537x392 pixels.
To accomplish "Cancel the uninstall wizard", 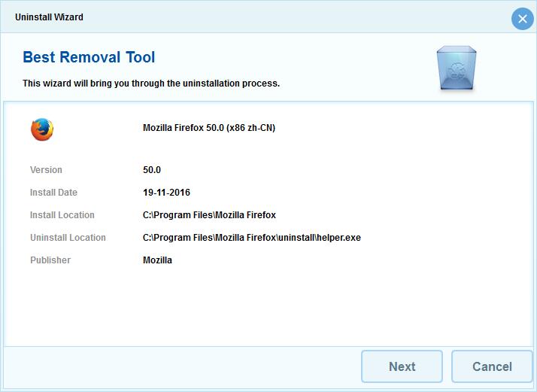I will 492,366.
